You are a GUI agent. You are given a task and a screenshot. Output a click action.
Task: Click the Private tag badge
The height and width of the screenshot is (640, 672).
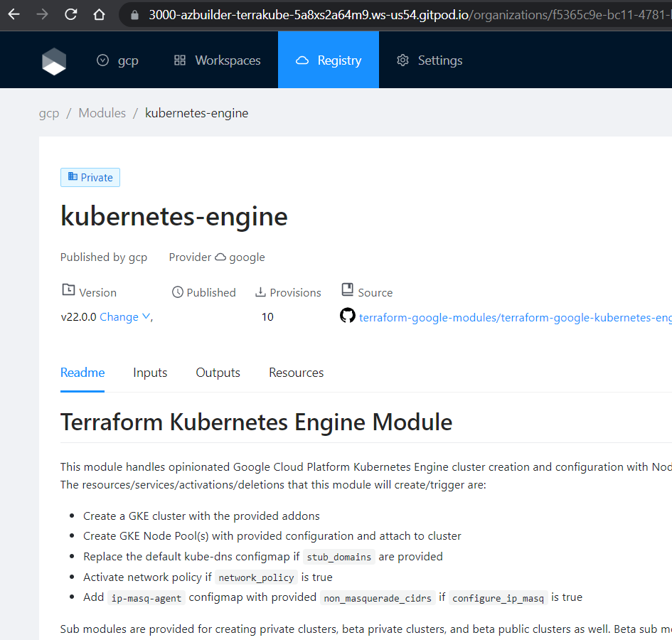(x=90, y=178)
